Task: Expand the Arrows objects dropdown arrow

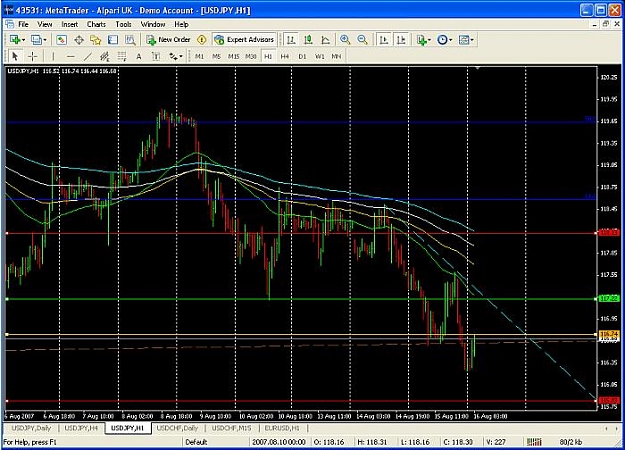Action: pyautogui.click(x=181, y=57)
